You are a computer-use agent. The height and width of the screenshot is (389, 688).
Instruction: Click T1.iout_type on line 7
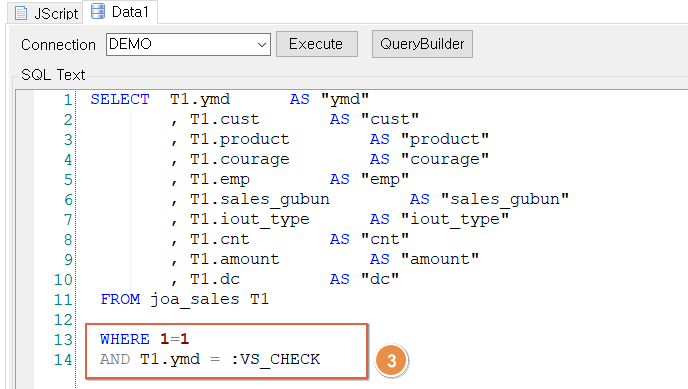click(250, 219)
